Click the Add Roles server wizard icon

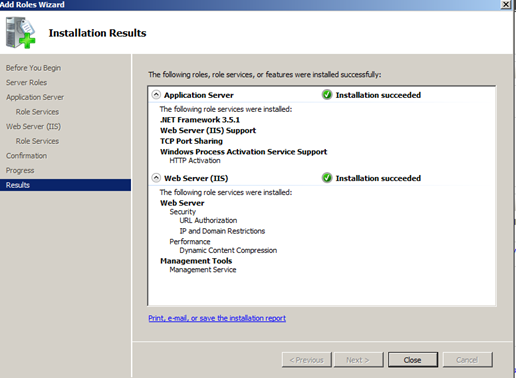pos(20,33)
